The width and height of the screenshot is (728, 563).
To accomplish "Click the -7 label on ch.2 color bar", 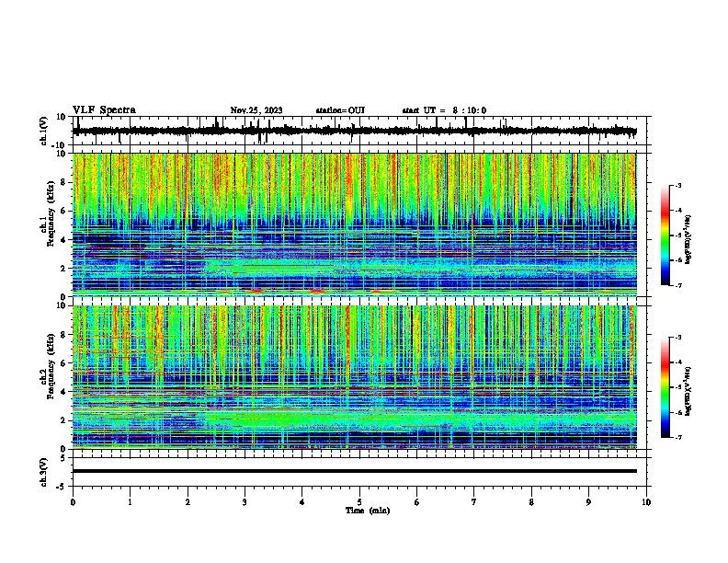I will pos(678,437).
